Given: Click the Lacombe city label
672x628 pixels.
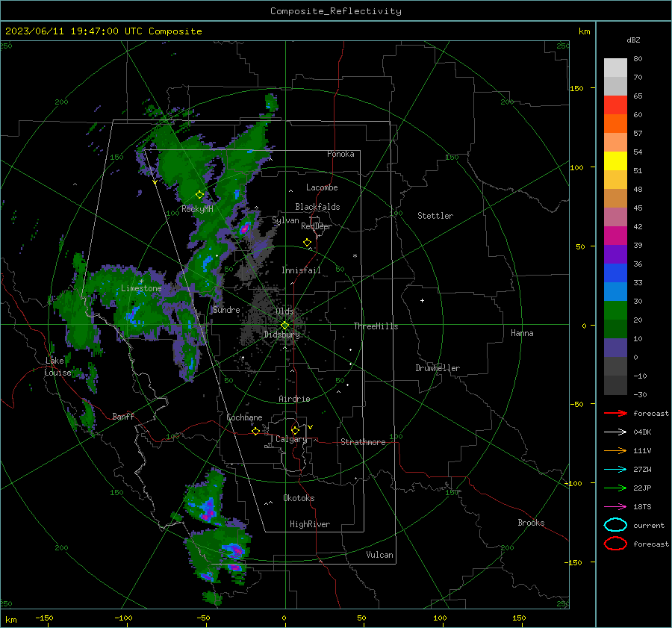Looking at the screenshot, I should tap(322, 187).
